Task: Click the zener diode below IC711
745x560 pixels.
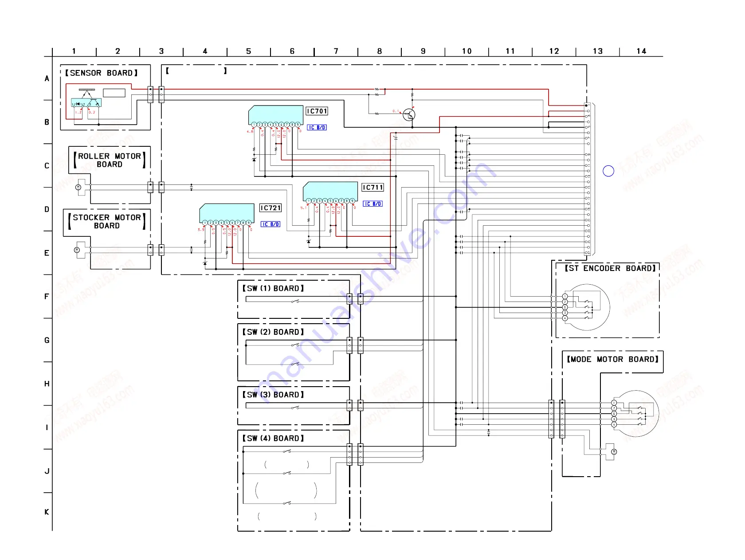Action: click(x=309, y=241)
